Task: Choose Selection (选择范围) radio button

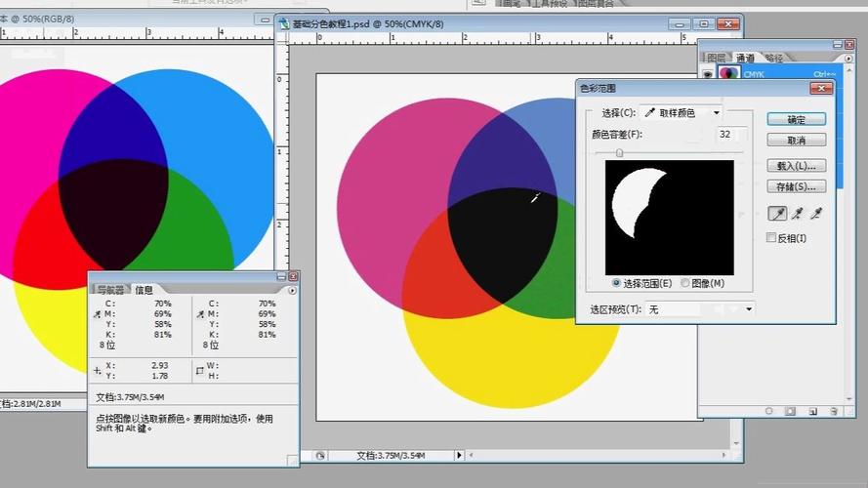Action: pyautogui.click(x=615, y=283)
